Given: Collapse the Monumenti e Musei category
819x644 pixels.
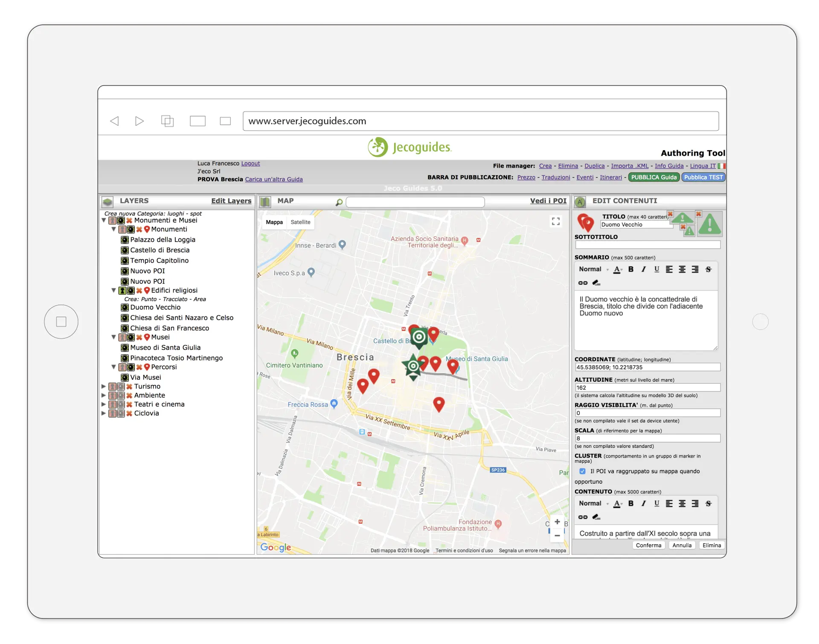Looking at the screenshot, I should 104,220.
